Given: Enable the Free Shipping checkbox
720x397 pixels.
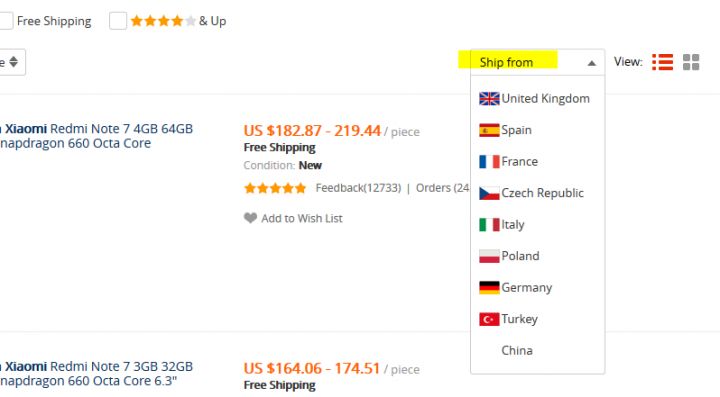Looking at the screenshot, I should tap(6, 21).
